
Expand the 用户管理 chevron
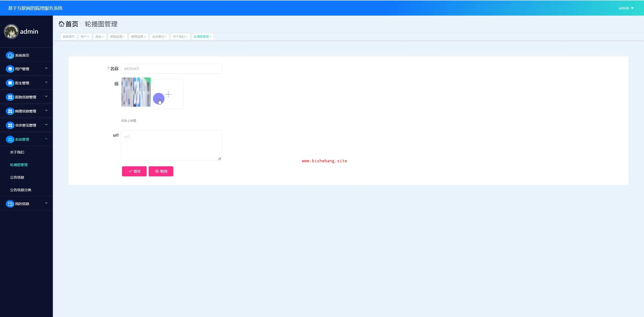tap(46, 68)
